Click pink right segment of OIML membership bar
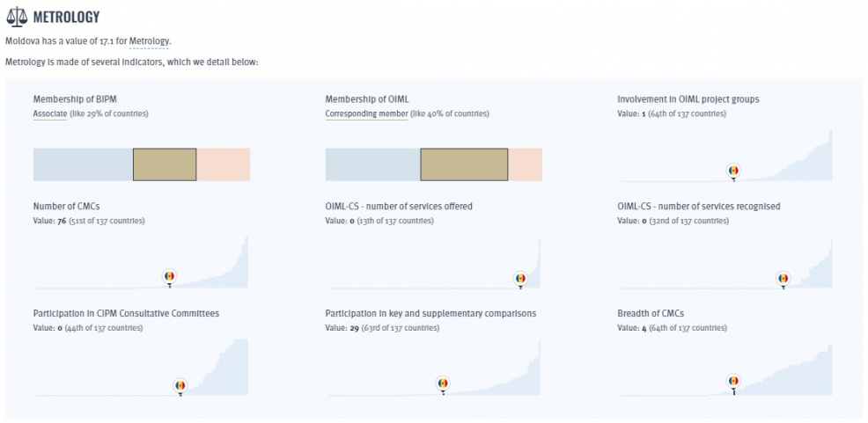This screenshot has height=423, width=868. click(x=525, y=164)
